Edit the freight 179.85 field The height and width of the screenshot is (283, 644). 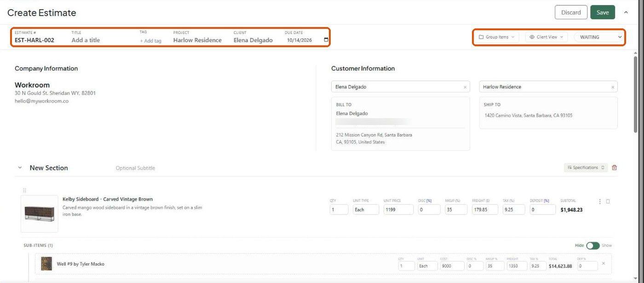point(485,209)
